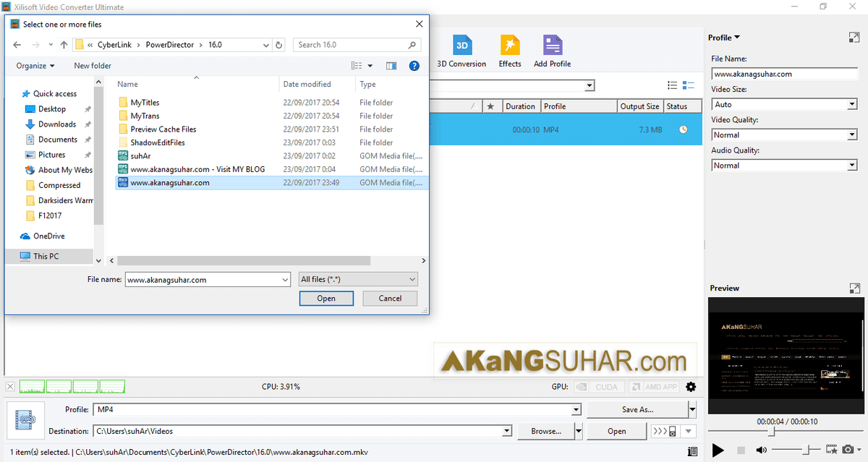Viewport: 868px width, 462px height.
Task: Sort the list by Duration column
Action: 520,106
